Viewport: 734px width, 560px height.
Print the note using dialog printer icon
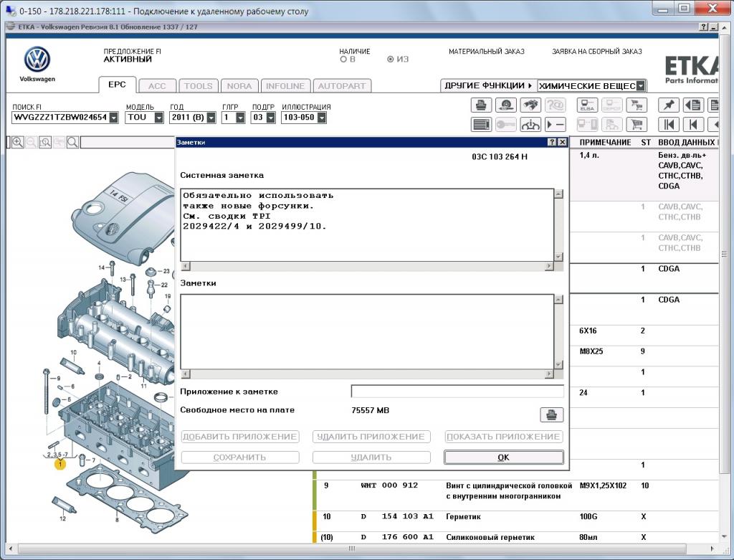(x=551, y=414)
